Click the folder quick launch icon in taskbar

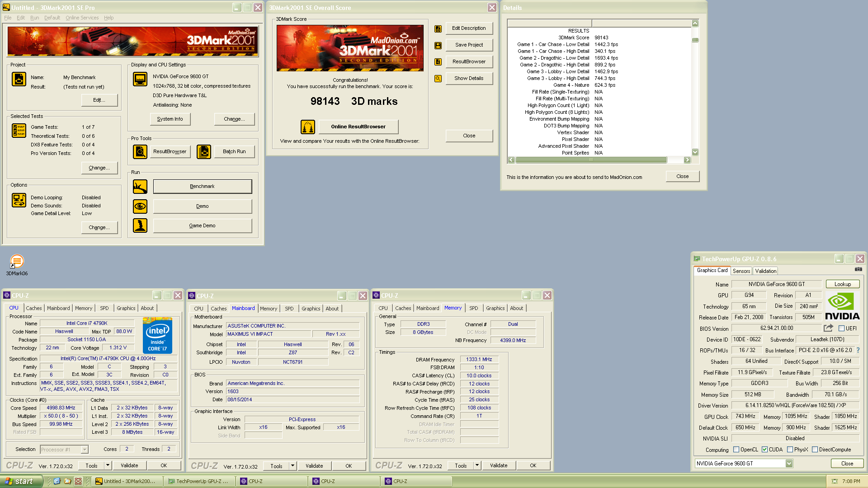67,481
